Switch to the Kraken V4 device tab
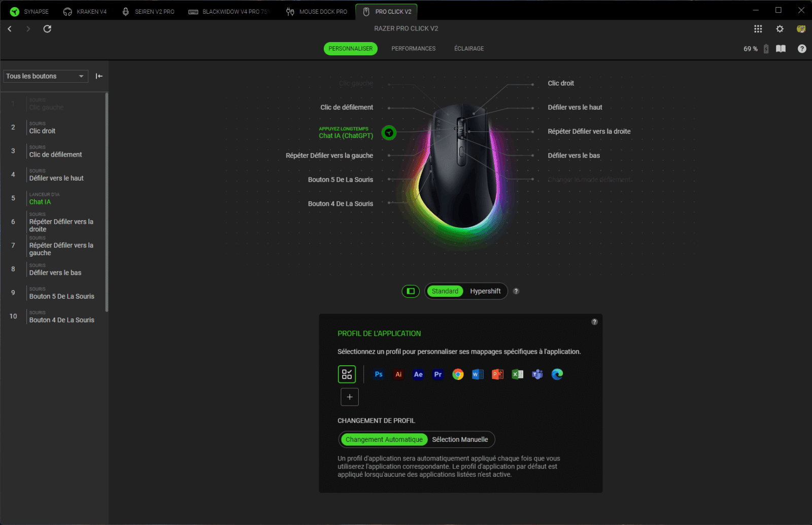Screen dimensions: 812x525 pyautogui.click(x=85, y=11)
